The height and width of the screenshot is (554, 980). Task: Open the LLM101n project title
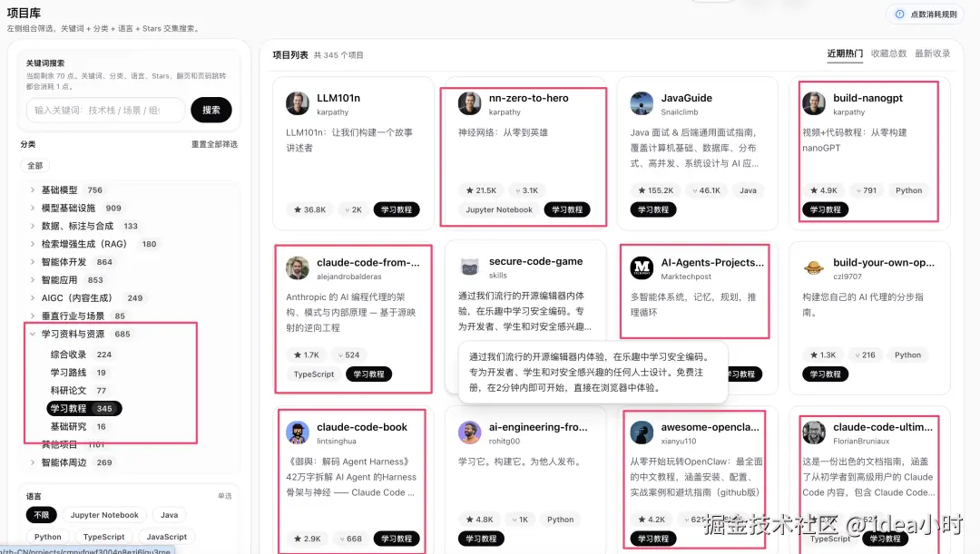[338, 98]
